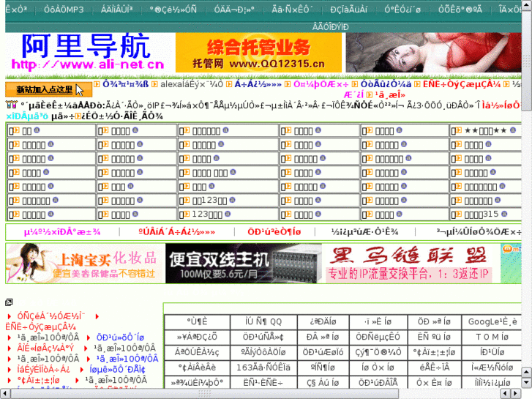This screenshot has height=399, width=532.
Task: Click the orange arrow icon in the cell ending in 315
Action: pos(459,214)
